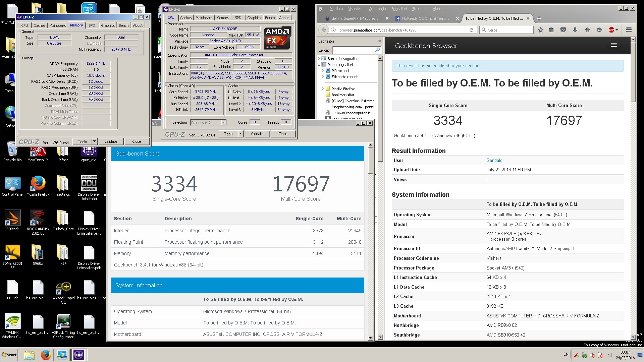Image resolution: width=644 pixels, height=362 pixels.
Task: Click Close in the processor CPU-Z window
Action: click(x=283, y=134)
